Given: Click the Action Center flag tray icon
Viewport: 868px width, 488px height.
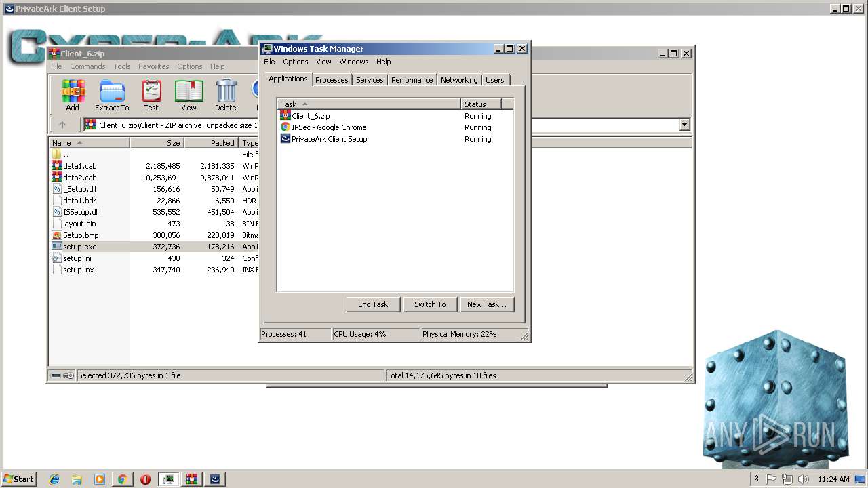Looking at the screenshot, I should click(x=771, y=479).
